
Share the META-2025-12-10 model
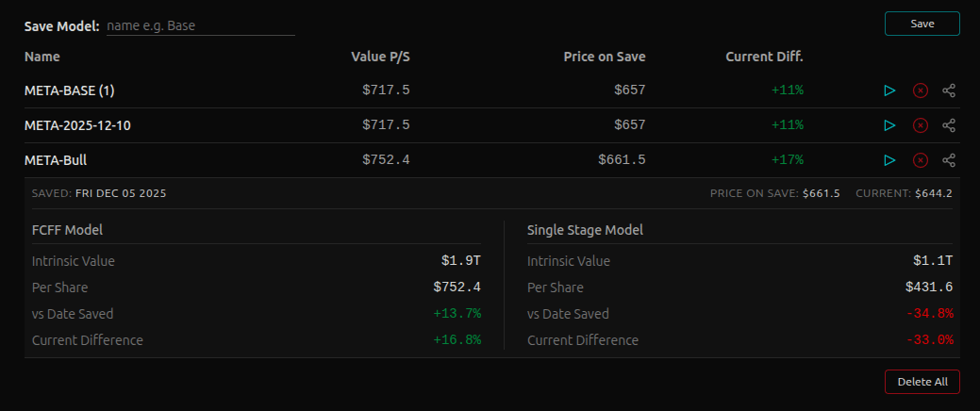click(949, 125)
